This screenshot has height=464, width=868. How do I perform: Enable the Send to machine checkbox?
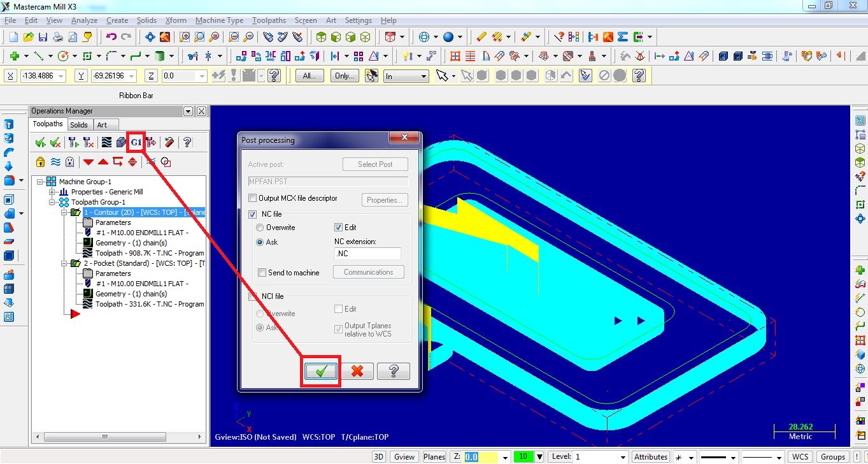[262, 273]
